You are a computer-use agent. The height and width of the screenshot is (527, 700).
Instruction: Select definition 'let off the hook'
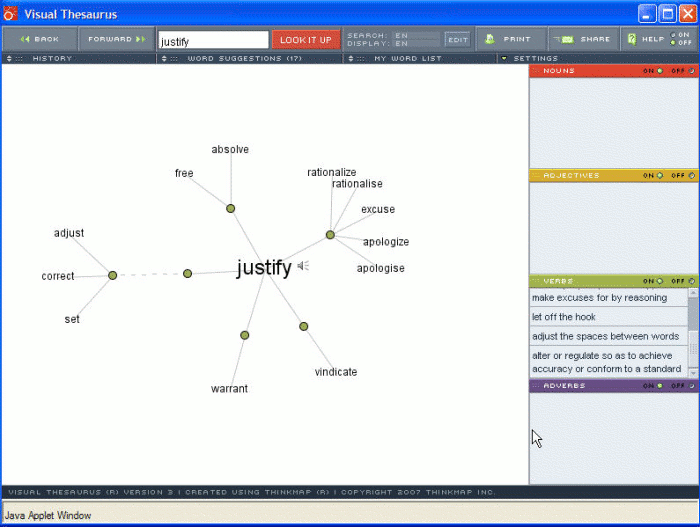pyautogui.click(x=608, y=317)
